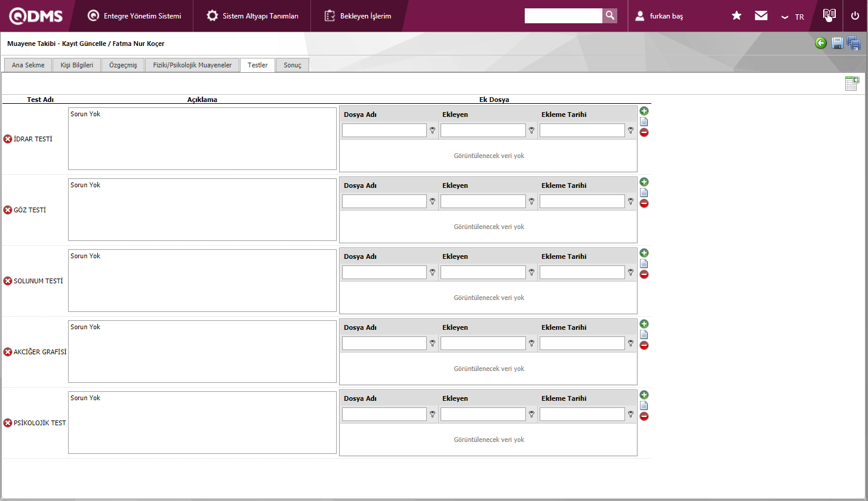View AKCİĞER GRAFİSİ attachment document icon
Image resolution: width=868 pixels, height=501 pixels.
(x=644, y=335)
